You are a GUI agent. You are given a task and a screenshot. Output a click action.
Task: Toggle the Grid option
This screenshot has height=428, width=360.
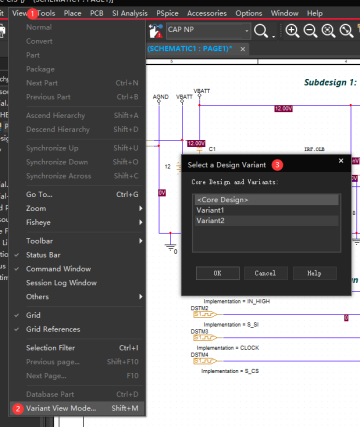77,315
